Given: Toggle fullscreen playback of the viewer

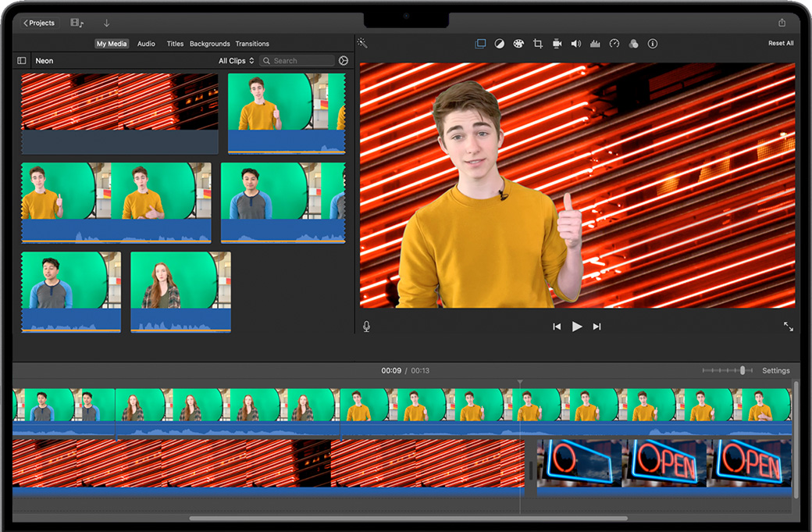Looking at the screenshot, I should [788, 327].
